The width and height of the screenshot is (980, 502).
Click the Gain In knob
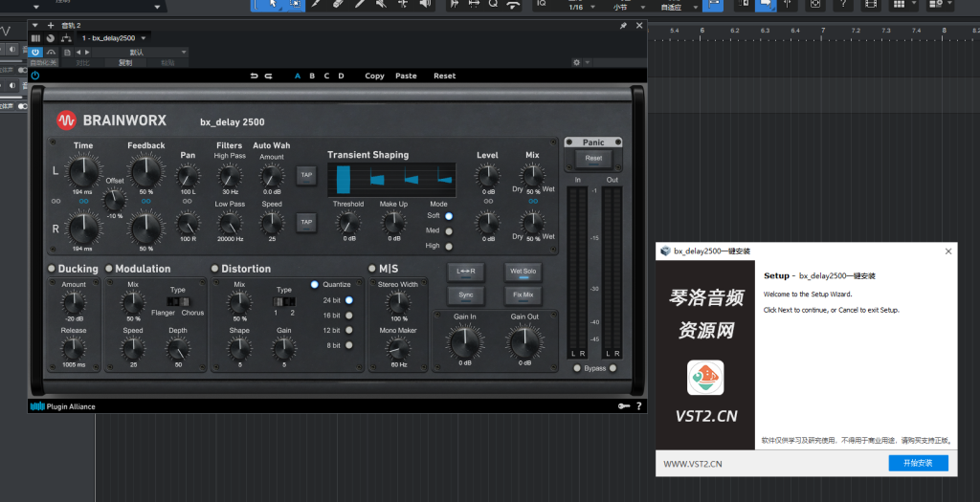(x=465, y=341)
